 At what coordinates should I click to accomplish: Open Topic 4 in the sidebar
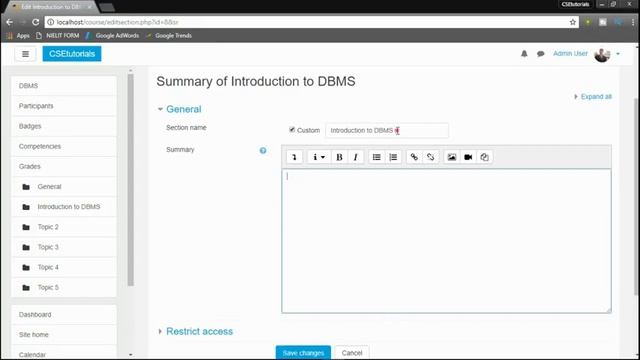click(x=64, y=267)
